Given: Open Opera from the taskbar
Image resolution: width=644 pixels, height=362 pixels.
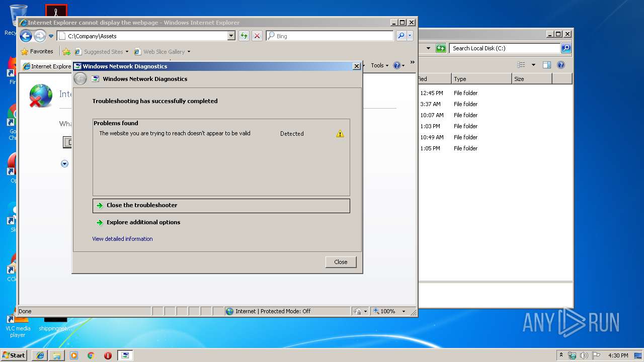Looking at the screenshot, I should pyautogui.click(x=108, y=355).
